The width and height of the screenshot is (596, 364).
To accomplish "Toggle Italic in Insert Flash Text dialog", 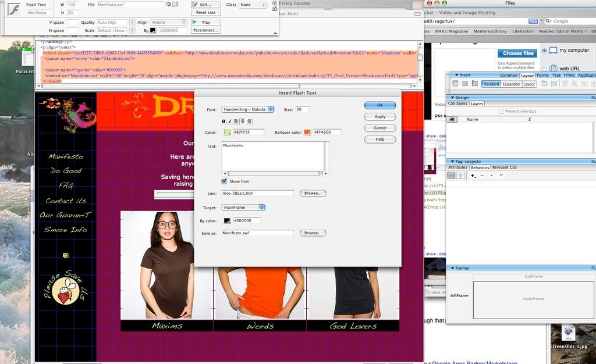I will 229,121.
